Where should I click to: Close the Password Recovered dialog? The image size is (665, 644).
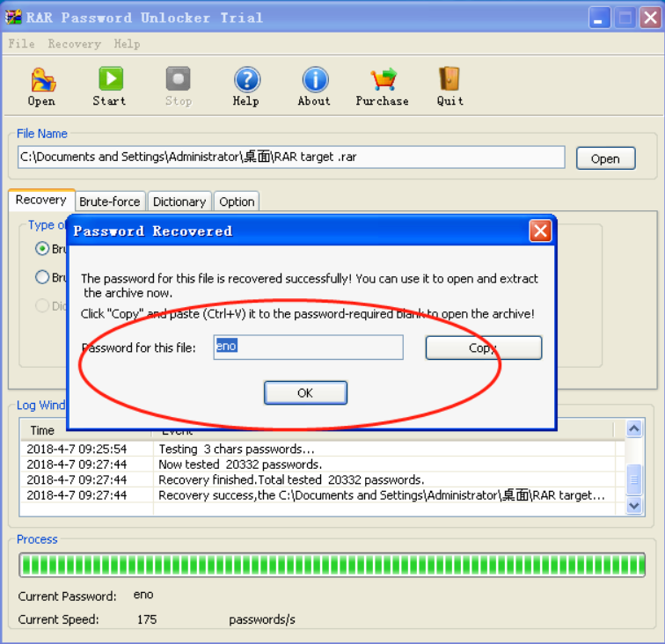click(x=540, y=231)
